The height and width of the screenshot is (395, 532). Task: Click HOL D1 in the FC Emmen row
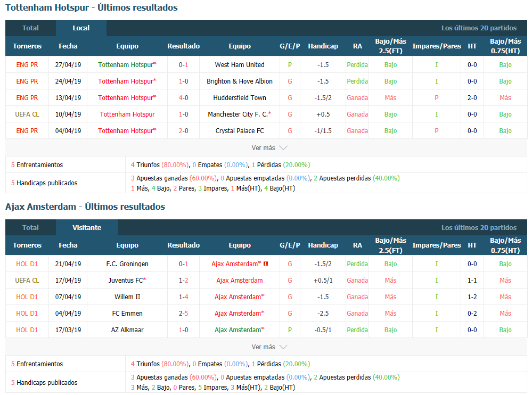coord(27,314)
